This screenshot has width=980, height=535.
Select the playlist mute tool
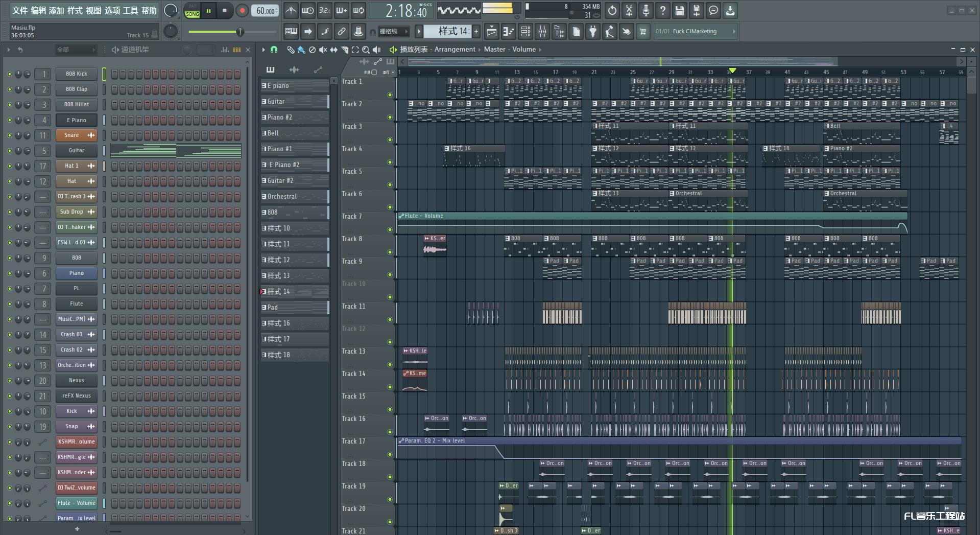[x=323, y=50]
